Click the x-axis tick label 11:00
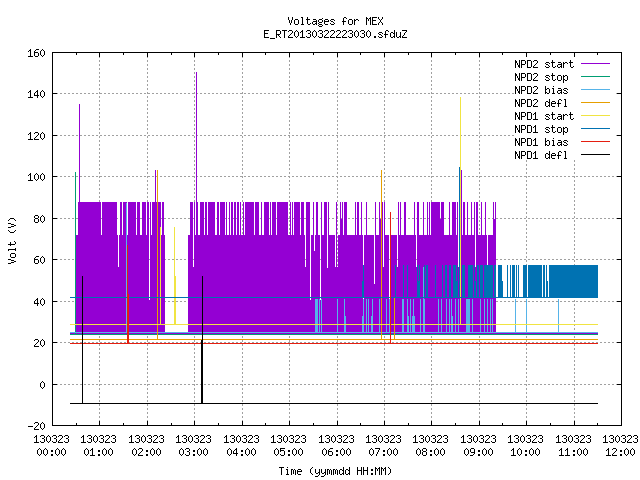 (x=573, y=452)
